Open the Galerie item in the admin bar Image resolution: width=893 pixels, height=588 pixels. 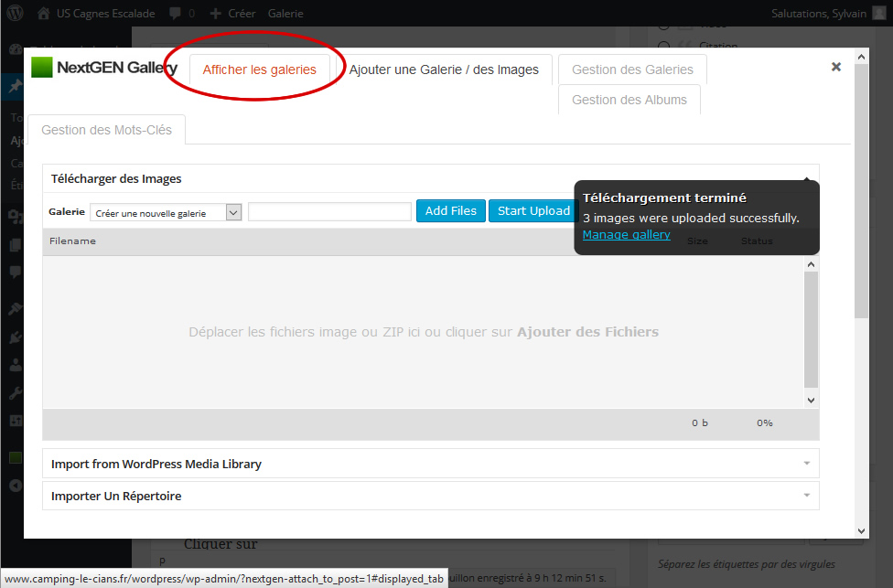[x=285, y=13]
